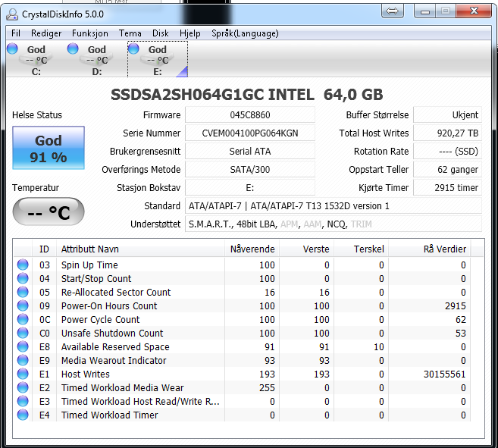The width and height of the screenshot is (498, 448).
Task: Click the Attributt Navn column header
Action: 140,249
